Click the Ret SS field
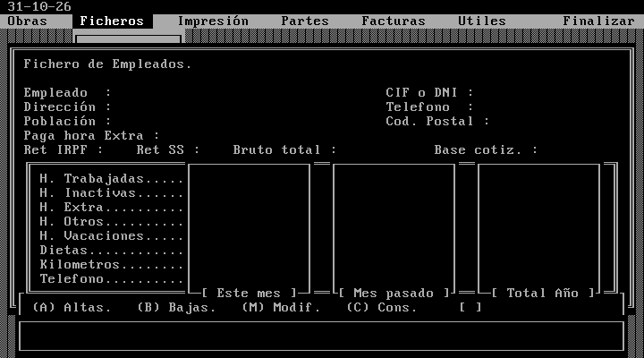Viewport: 644px width, 358px height. [216, 150]
